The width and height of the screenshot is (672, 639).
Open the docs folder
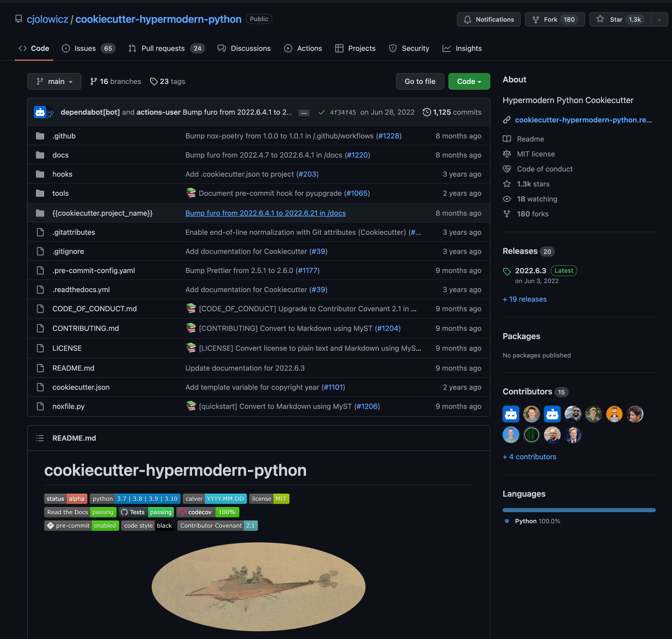click(x=60, y=155)
